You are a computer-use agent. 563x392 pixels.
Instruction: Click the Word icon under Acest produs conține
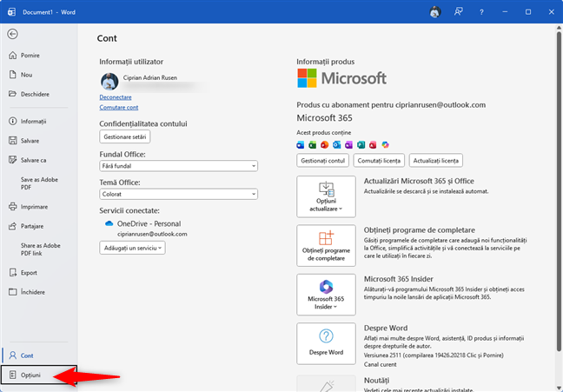(x=301, y=144)
